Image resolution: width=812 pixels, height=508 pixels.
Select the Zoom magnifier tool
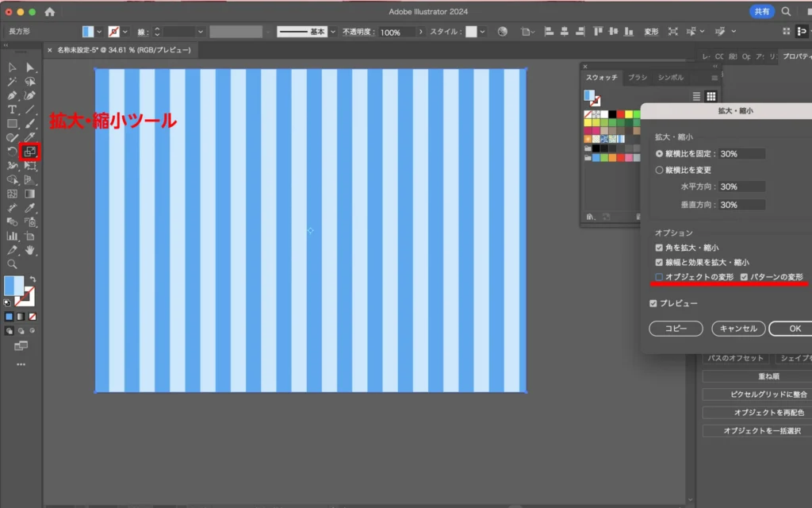point(13,264)
